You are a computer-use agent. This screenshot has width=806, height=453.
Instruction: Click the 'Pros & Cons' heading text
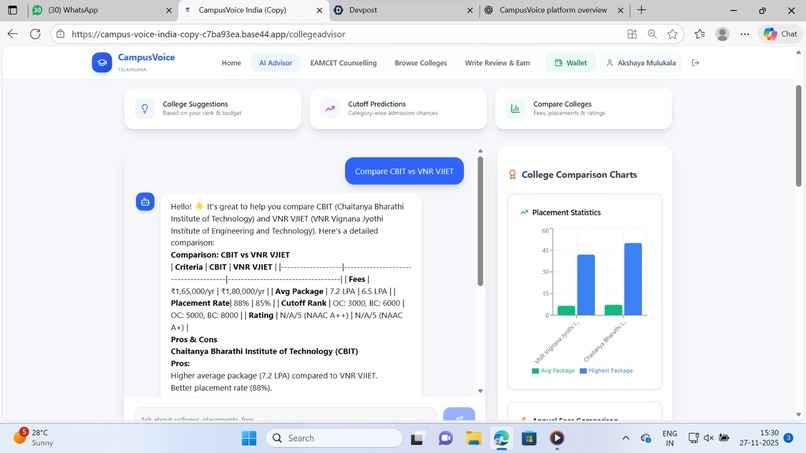194,339
